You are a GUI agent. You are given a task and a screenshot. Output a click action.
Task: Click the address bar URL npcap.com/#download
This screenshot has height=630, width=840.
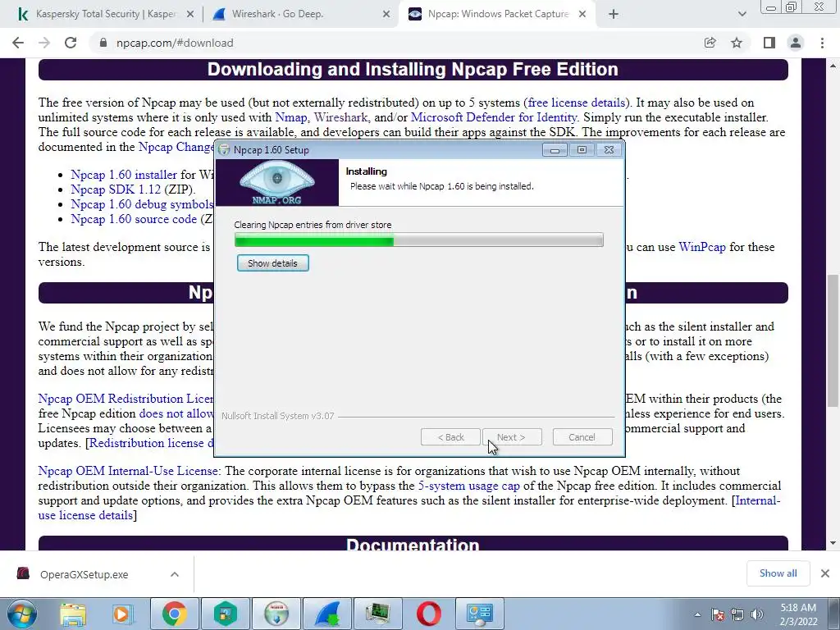(x=175, y=43)
